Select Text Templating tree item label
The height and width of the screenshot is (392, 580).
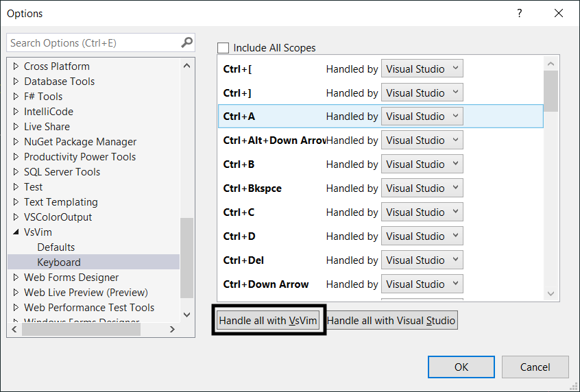[60, 202]
